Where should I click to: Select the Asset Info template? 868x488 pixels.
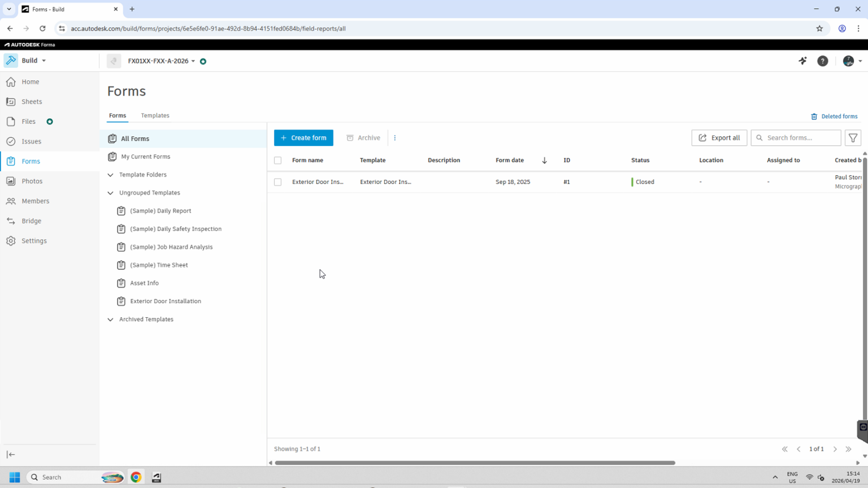coord(144,283)
